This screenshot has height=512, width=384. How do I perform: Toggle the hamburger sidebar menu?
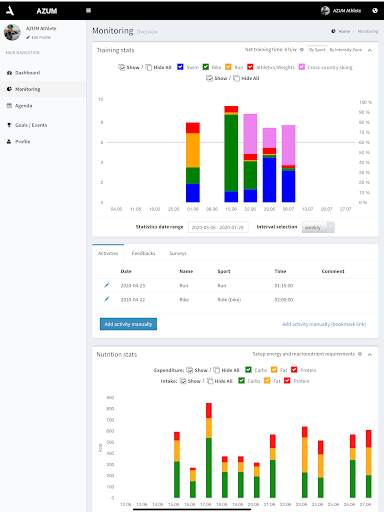click(88, 10)
